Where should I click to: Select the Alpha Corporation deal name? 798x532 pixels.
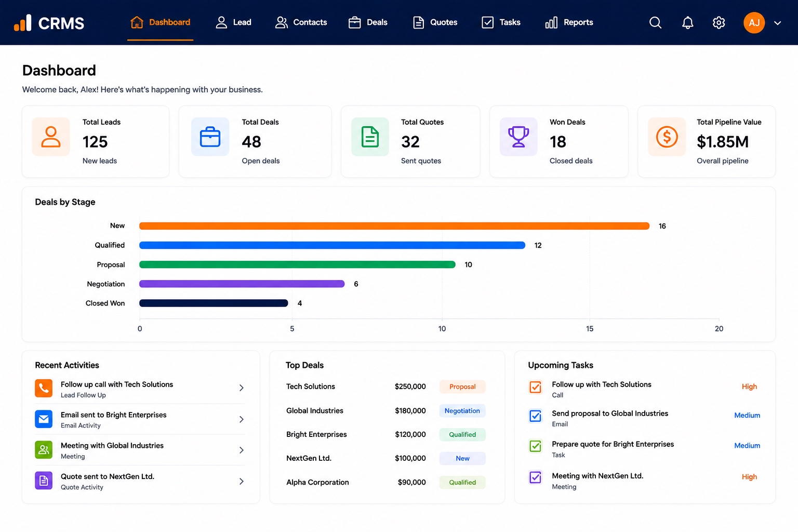317,482
